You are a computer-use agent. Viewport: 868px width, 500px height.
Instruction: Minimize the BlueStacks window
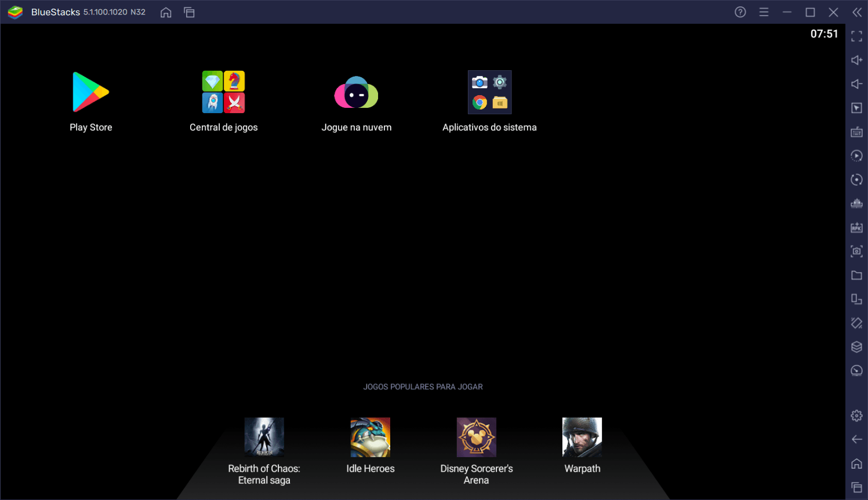point(787,12)
